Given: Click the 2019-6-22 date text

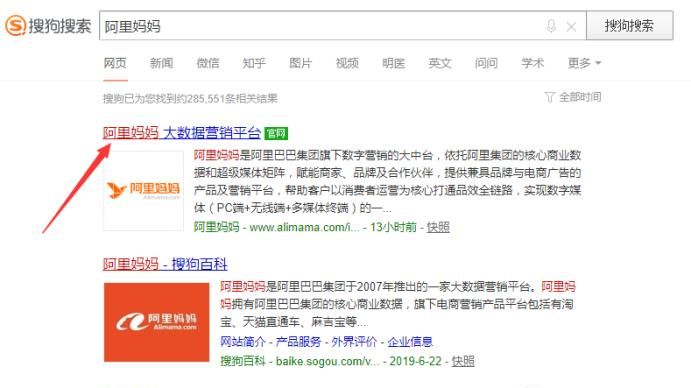Looking at the screenshot, I should pos(415,361).
